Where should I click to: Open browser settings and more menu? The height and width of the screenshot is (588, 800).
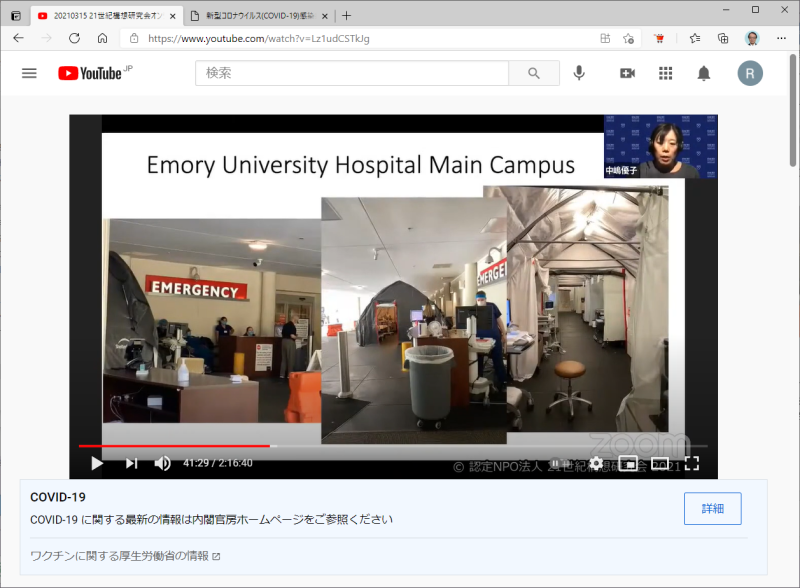pyautogui.click(x=781, y=38)
